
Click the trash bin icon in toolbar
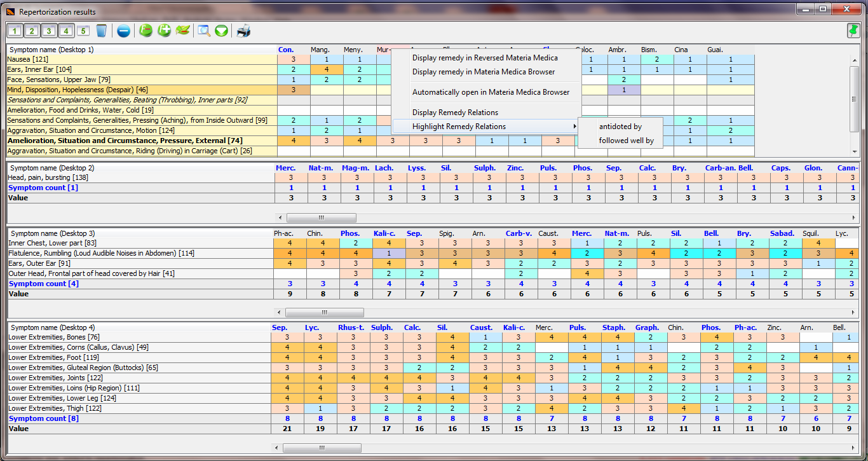tap(101, 31)
